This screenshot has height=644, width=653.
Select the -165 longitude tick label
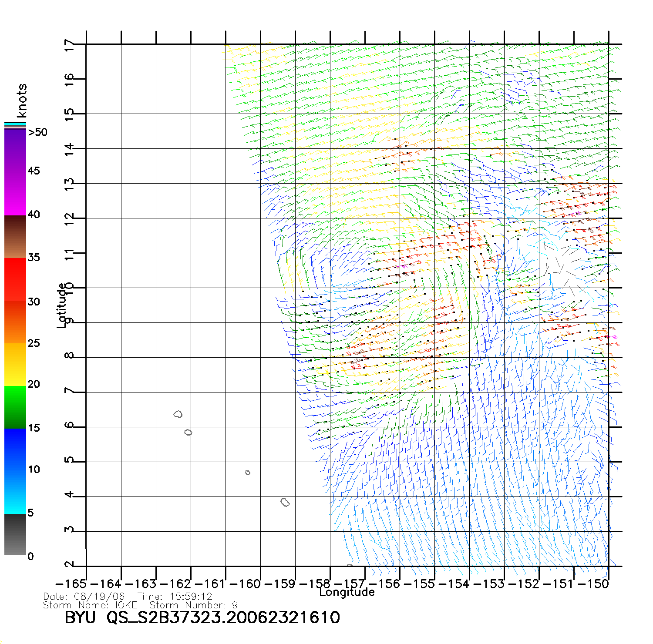click(x=71, y=584)
